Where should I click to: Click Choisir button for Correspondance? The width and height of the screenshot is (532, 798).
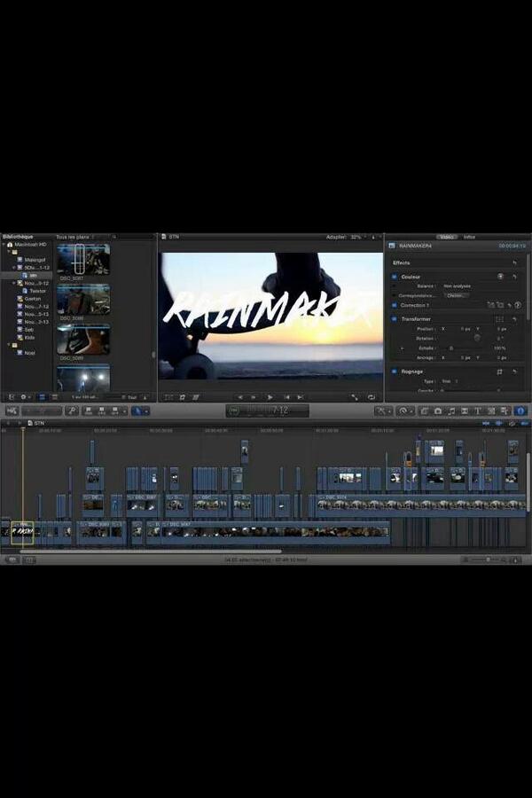[x=456, y=295]
